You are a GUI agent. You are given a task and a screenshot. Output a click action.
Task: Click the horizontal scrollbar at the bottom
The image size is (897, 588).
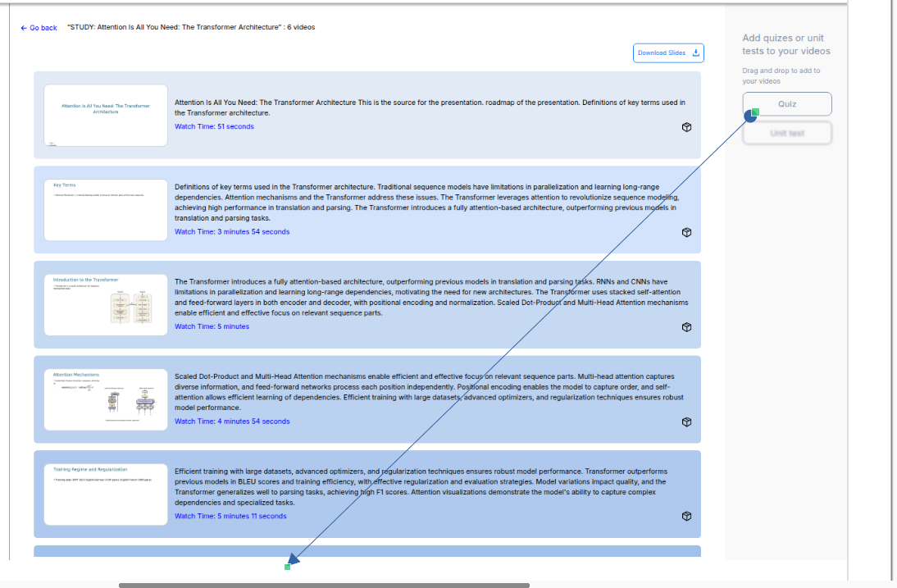click(x=324, y=585)
